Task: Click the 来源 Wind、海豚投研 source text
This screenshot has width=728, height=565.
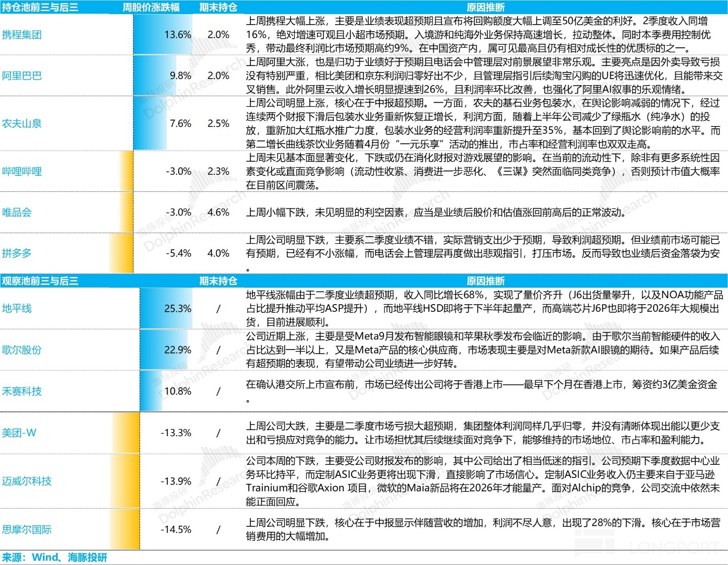Action: 54,557
